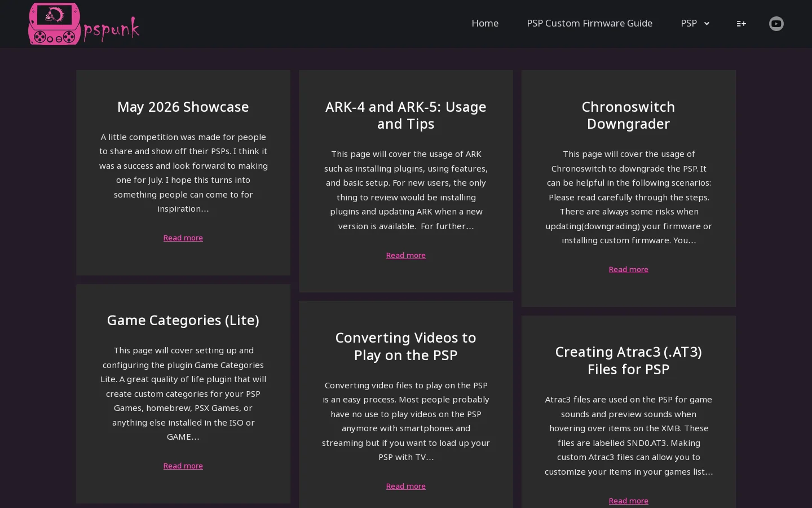Image resolution: width=812 pixels, height=508 pixels.
Task: Open ARK-4 and ARK-5 Usage article
Action: (x=406, y=115)
